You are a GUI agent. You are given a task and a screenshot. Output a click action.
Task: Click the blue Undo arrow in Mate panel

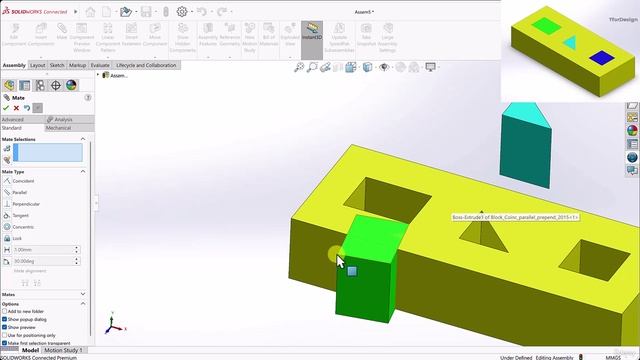point(27,108)
